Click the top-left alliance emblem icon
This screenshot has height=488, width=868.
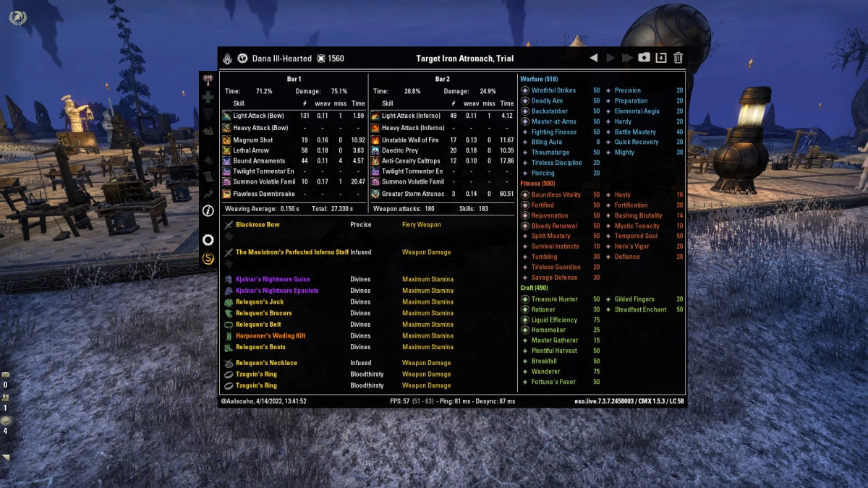click(x=18, y=18)
